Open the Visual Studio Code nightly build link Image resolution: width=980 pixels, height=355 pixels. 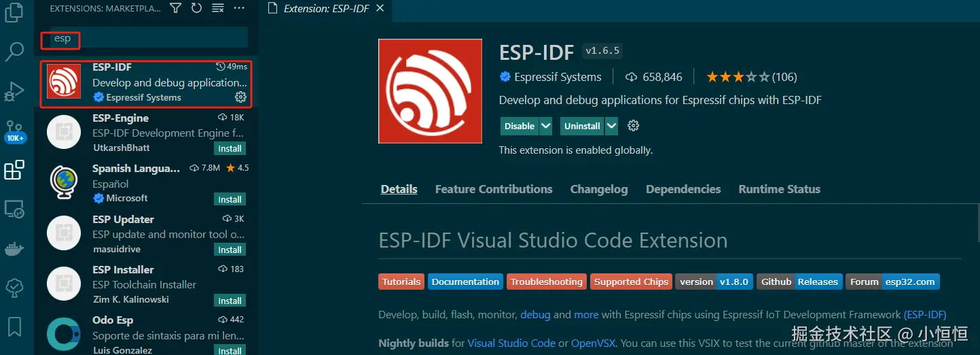coord(511,343)
